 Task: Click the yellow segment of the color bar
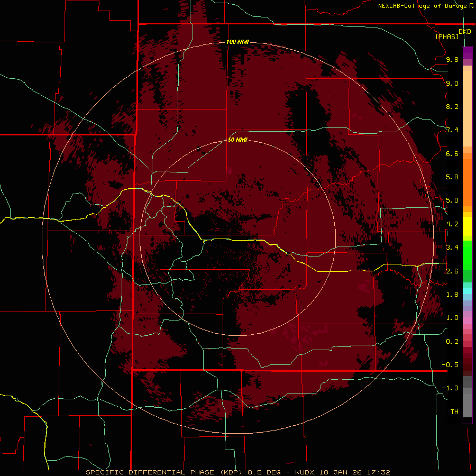click(467, 226)
